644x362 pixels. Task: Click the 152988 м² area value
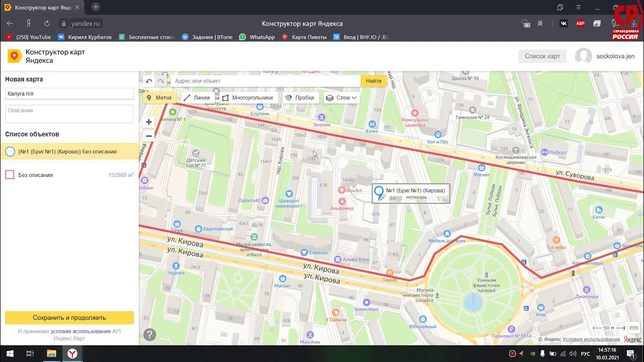121,175
